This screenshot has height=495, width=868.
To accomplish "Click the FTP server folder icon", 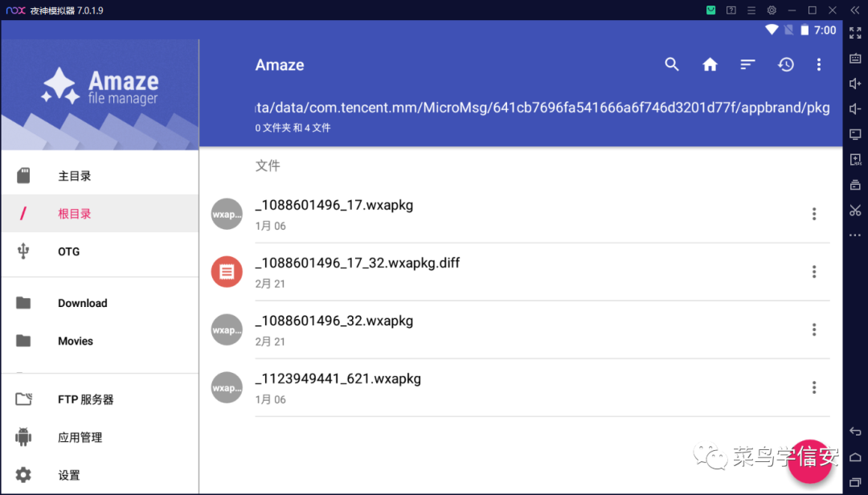I will click(x=23, y=399).
